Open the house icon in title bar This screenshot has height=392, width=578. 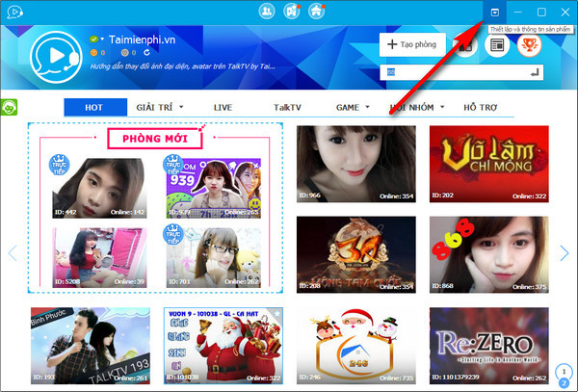tap(316, 12)
